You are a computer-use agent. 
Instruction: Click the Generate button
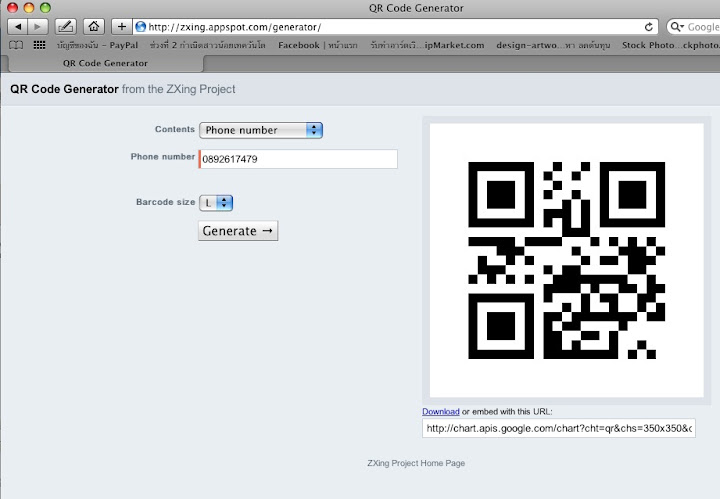(238, 231)
